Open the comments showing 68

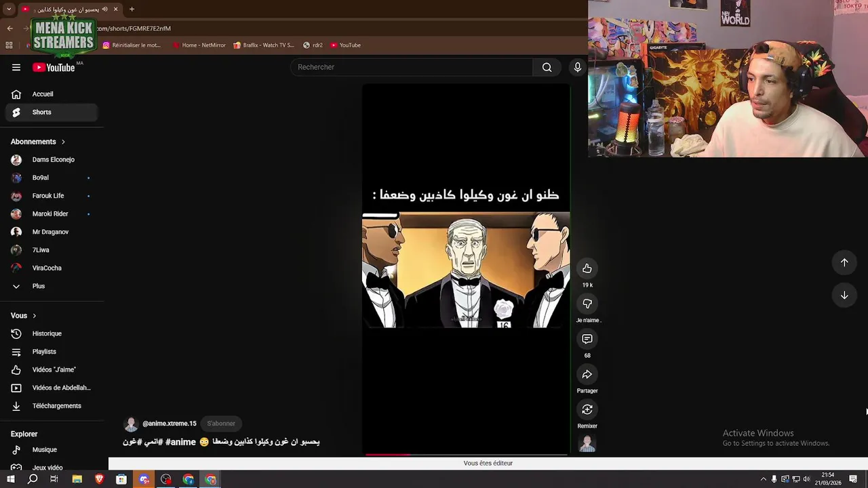587,339
